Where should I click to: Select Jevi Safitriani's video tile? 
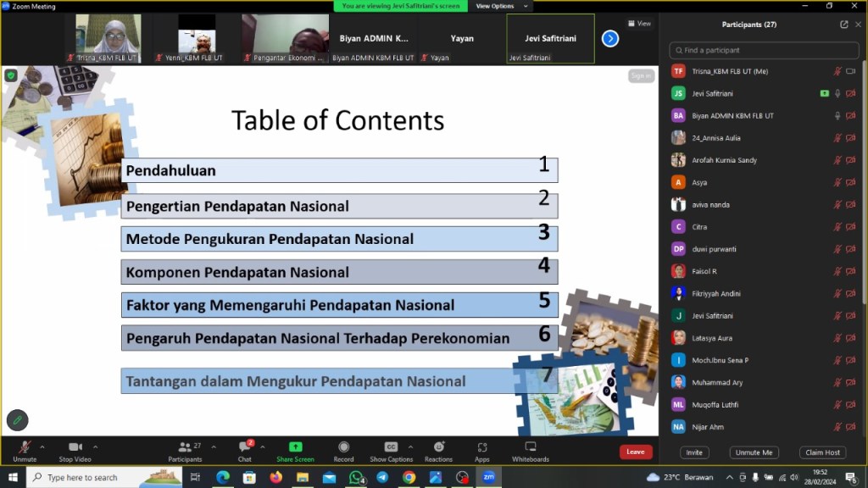pyautogui.click(x=550, y=38)
